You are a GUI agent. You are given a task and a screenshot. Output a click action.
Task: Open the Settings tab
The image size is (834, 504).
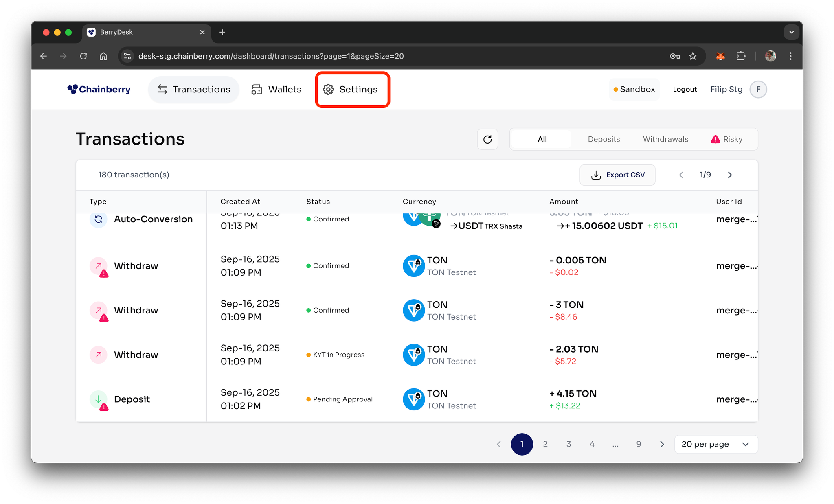(351, 89)
